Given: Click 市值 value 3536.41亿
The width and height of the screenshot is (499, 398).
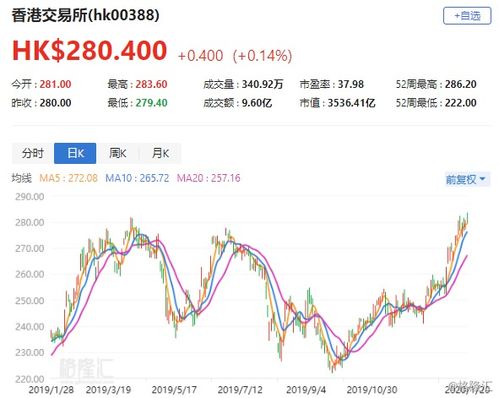Looking at the screenshot, I should [x=351, y=103].
